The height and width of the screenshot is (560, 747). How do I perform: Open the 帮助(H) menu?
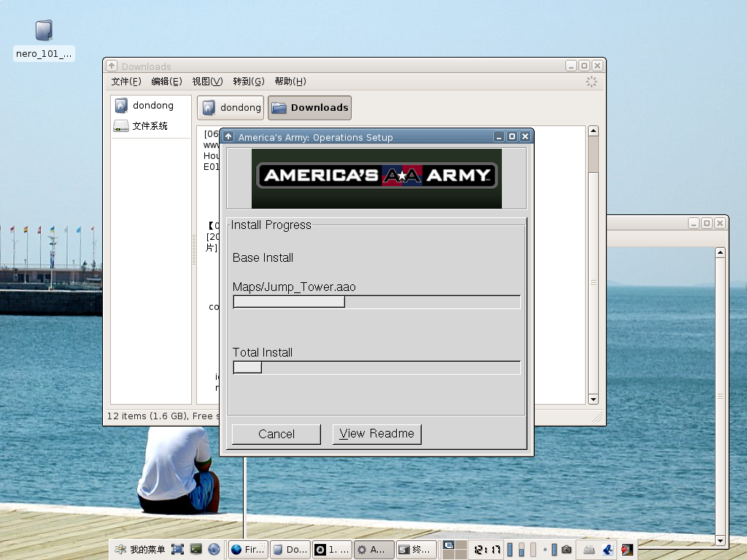click(x=290, y=82)
